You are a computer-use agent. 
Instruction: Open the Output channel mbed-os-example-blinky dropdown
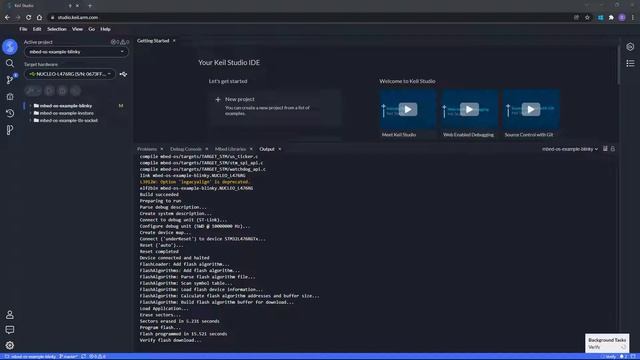(x=570, y=149)
